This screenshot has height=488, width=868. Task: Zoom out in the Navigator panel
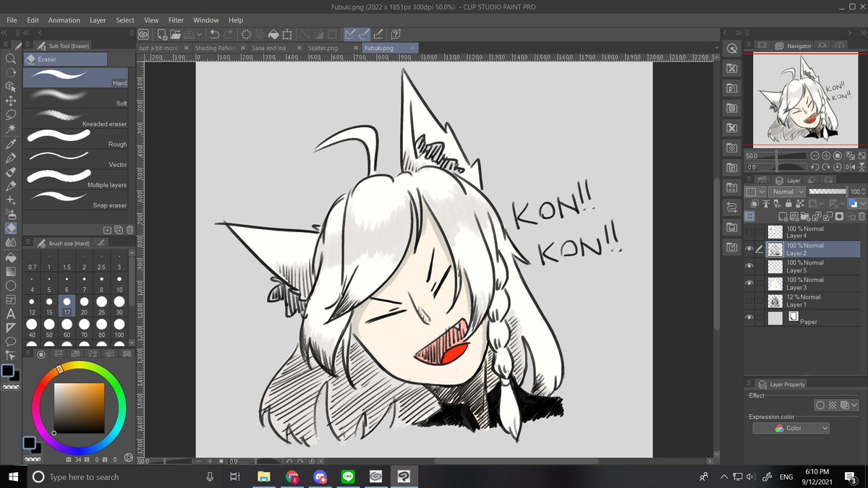[815, 155]
